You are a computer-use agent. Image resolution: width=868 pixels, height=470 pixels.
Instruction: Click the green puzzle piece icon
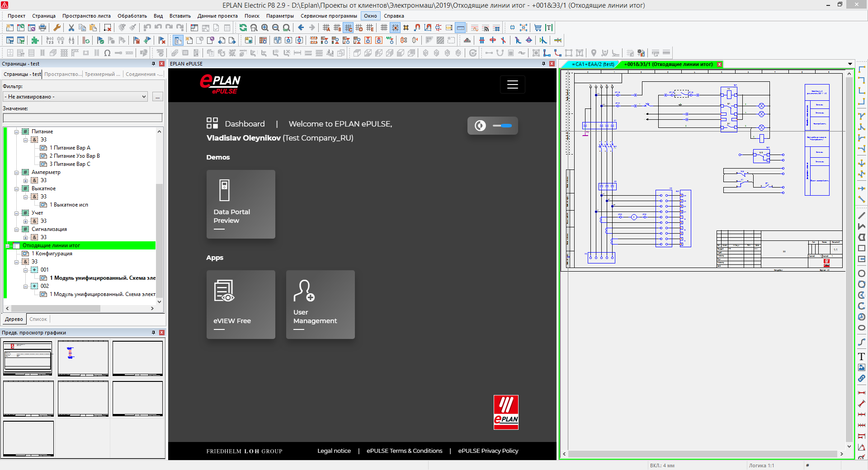pos(35,40)
